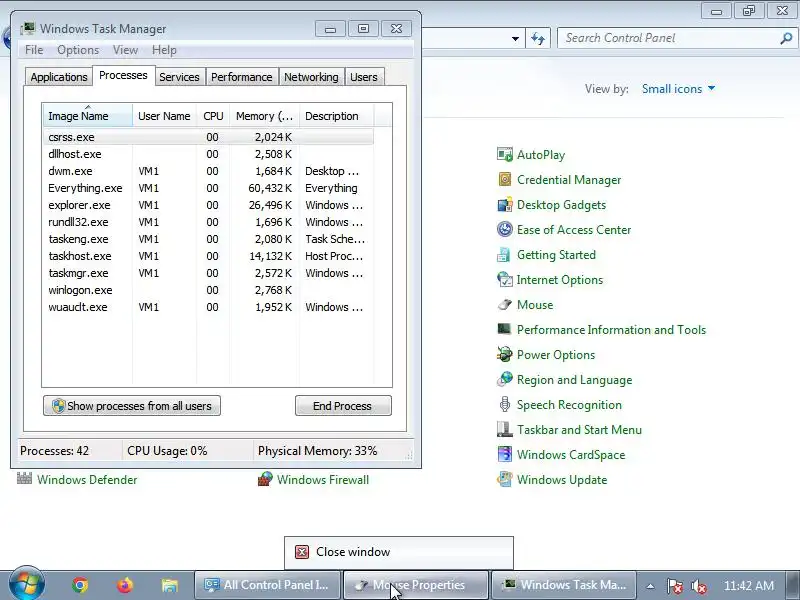
Task: Click the Speech Recognition microphone icon
Action: point(505,405)
